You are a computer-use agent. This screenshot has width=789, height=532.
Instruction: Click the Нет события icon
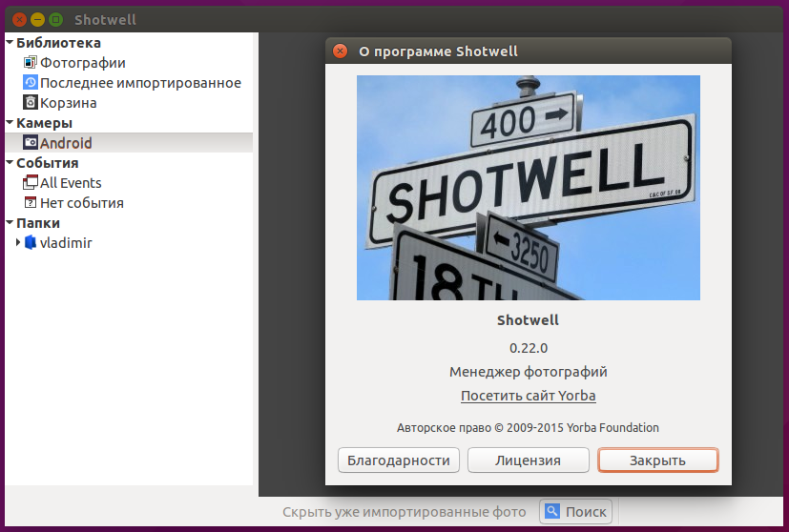point(31,203)
